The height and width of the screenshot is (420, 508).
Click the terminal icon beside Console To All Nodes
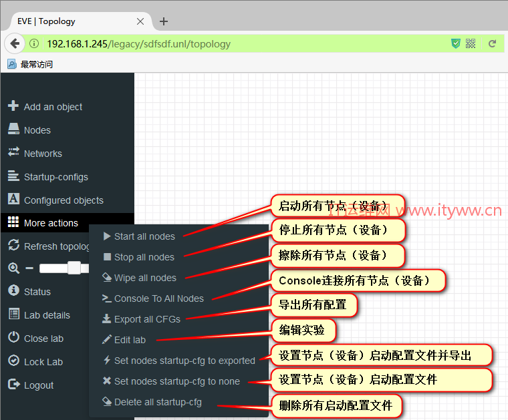(x=106, y=298)
